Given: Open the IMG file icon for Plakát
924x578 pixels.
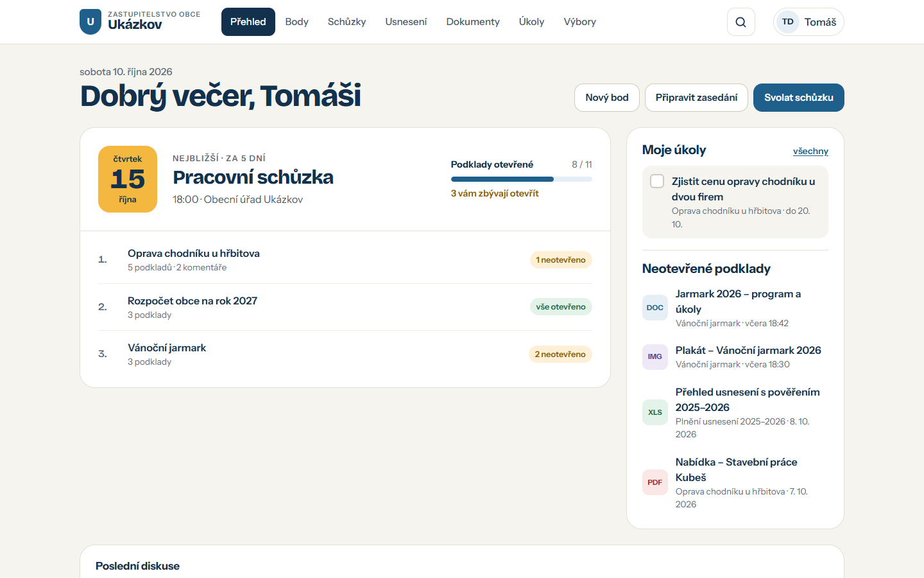Looking at the screenshot, I should [x=654, y=356].
